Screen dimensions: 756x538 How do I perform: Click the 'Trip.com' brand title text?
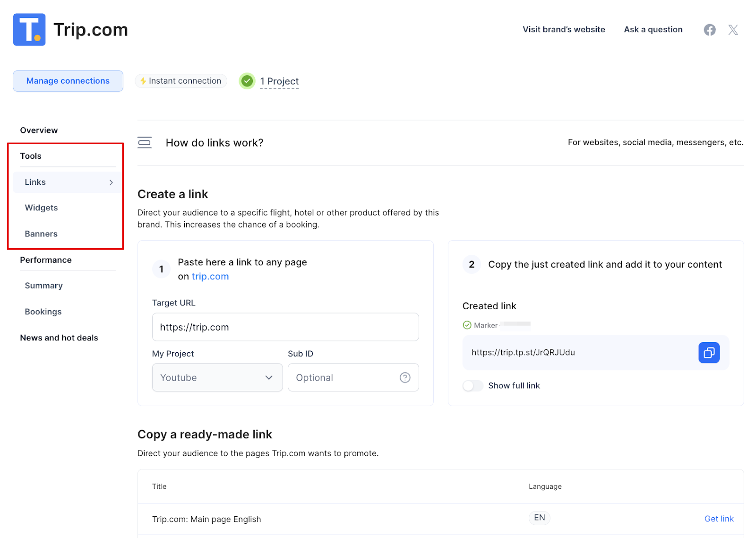coord(91,30)
